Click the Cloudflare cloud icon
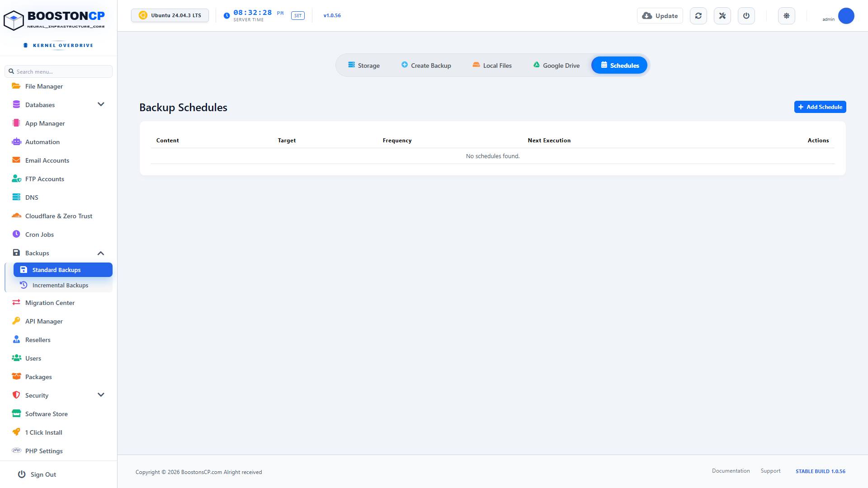Screen dimensions: 868x488 coord(16,216)
